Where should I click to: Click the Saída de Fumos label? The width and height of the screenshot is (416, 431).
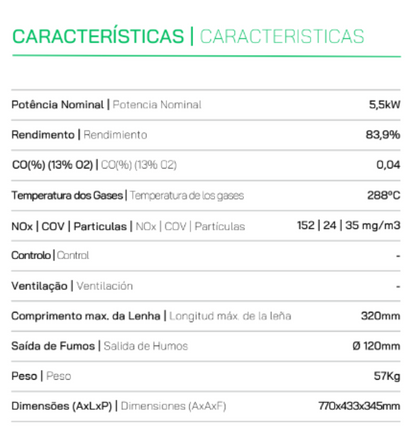[53, 346]
